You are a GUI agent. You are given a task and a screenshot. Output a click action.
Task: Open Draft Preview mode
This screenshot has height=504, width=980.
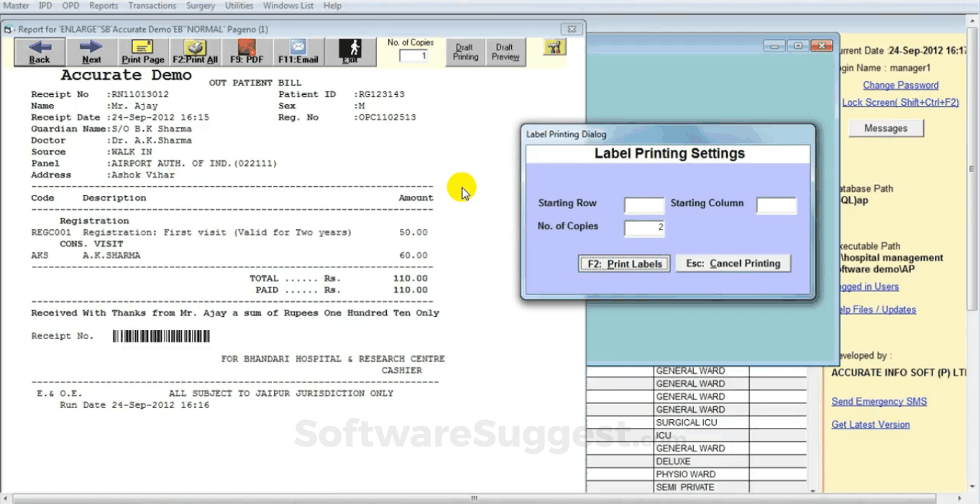[x=505, y=51]
